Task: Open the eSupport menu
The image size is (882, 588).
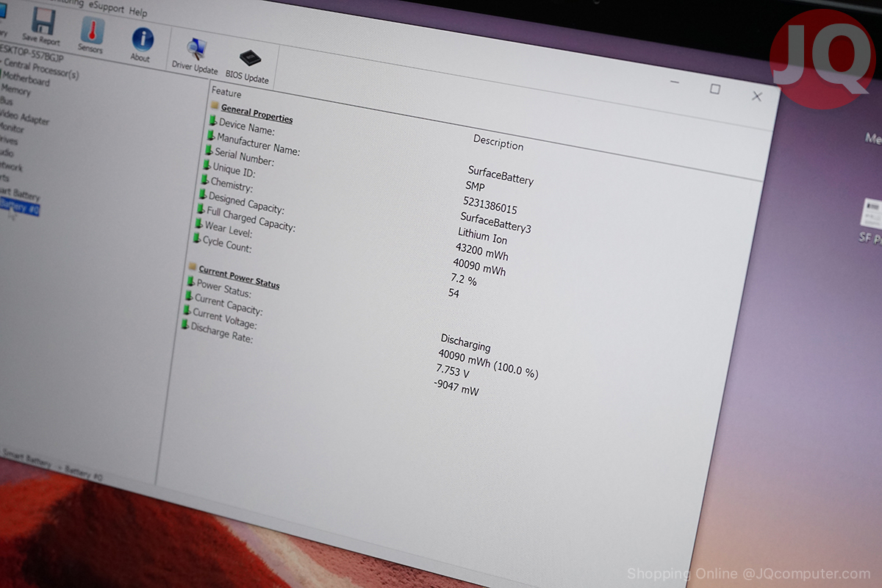Action: coord(107,7)
